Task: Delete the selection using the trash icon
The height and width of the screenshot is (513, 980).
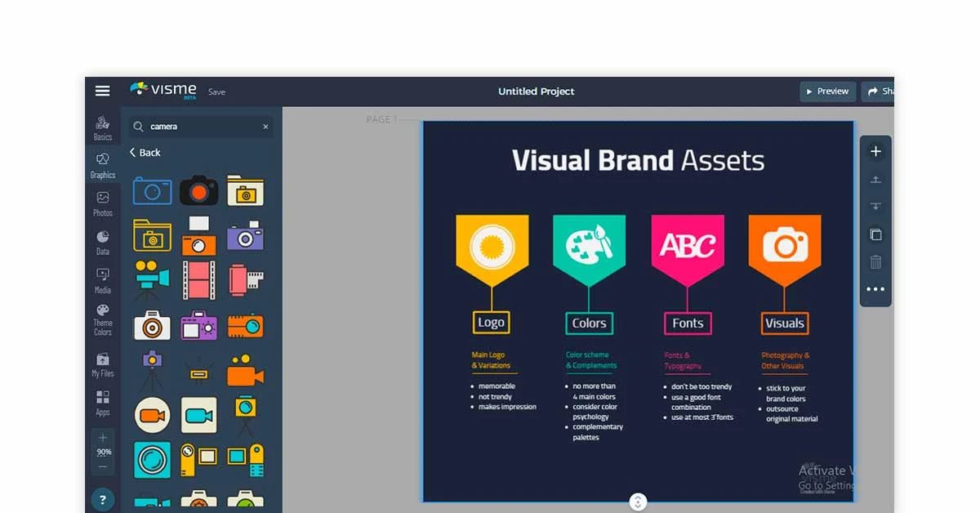Action: (875, 261)
